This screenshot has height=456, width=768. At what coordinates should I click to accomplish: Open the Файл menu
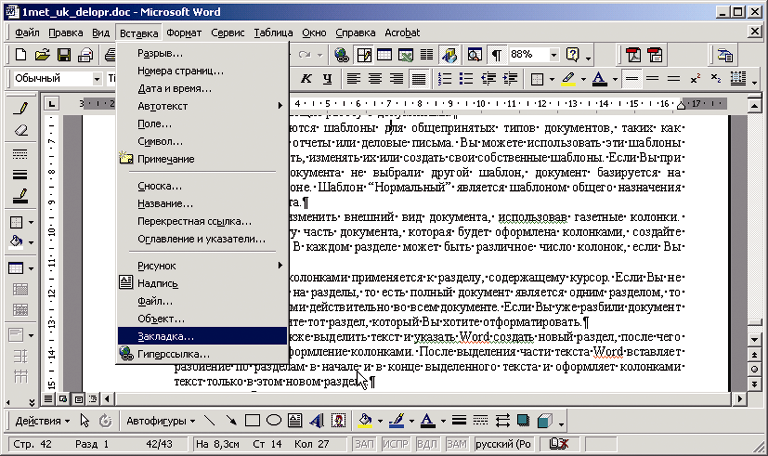27,33
